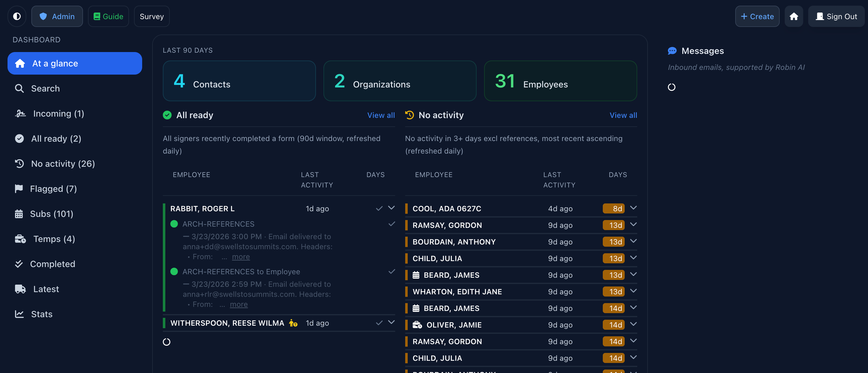Click the Create button
The width and height of the screenshot is (868, 373).
coord(757,16)
